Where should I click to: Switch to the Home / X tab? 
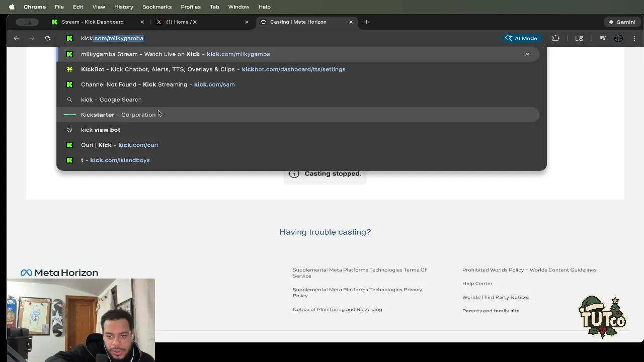[201, 22]
